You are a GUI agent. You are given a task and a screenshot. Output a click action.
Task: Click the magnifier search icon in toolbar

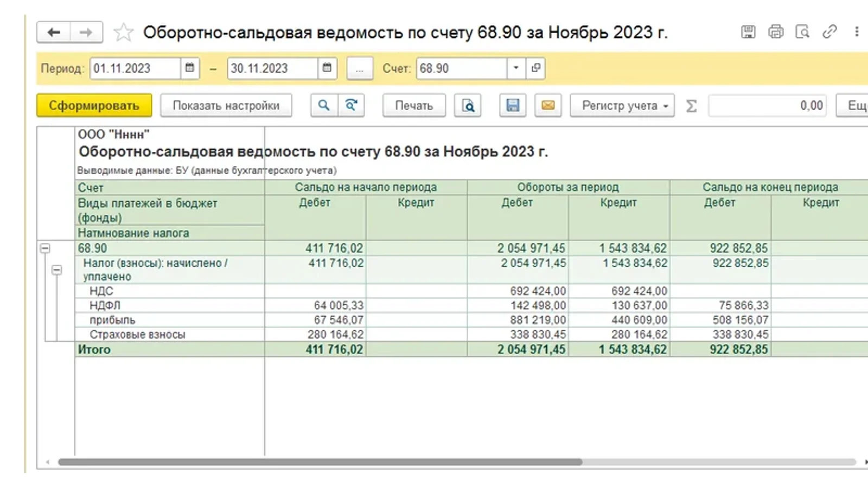(x=324, y=105)
